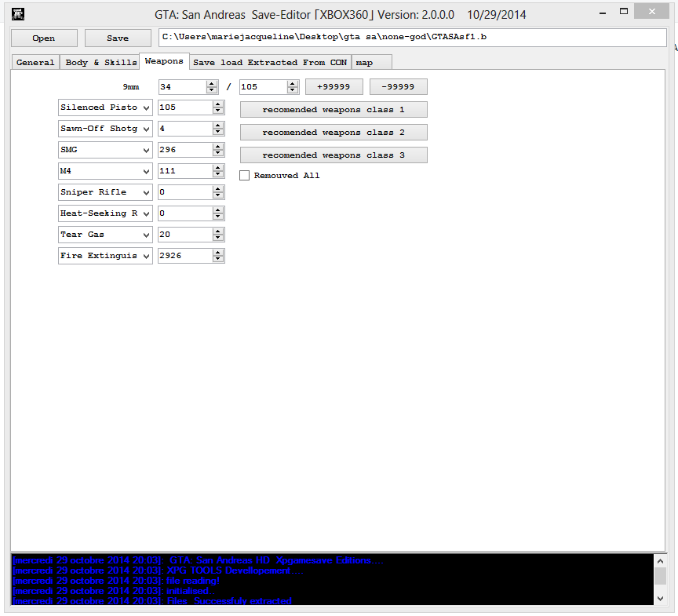Expand the Silenced Pistol weapon dropdown
The height and width of the screenshot is (616, 678).
tap(146, 108)
